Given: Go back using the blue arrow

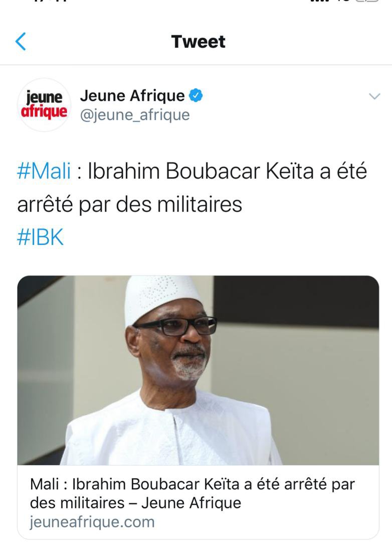Looking at the screenshot, I should (x=21, y=42).
